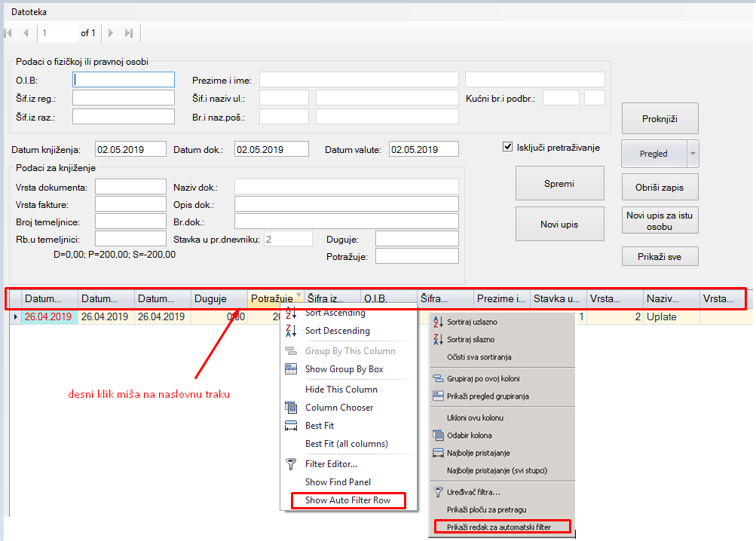Screen dimensions: 756x541
Task: Click previous record arrow icon
Action: [26, 33]
